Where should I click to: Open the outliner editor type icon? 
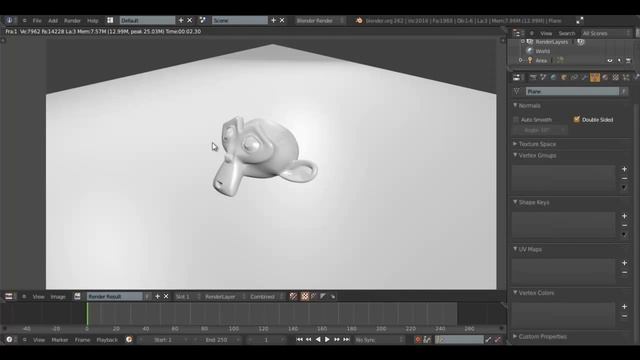tap(517, 33)
